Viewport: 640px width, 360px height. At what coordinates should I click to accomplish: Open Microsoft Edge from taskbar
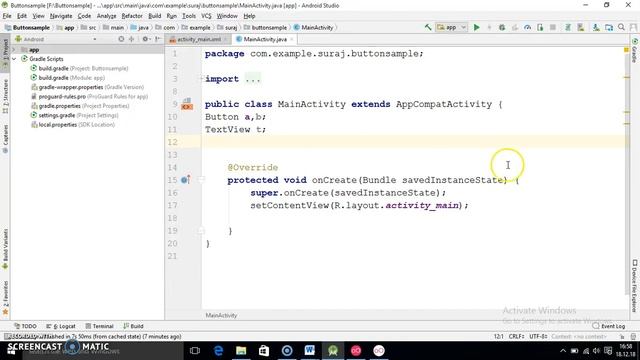click(218, 351)
